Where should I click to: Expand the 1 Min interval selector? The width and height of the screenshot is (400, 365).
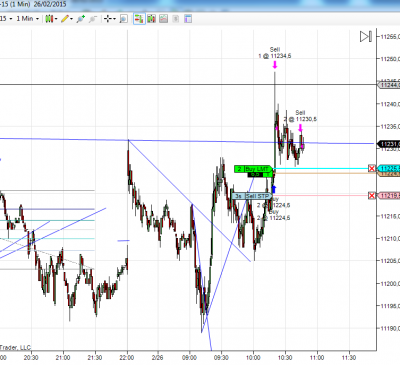28,19
